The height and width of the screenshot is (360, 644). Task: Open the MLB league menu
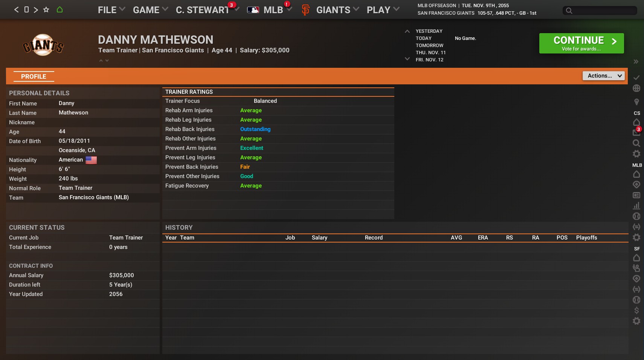coord(273,10)
